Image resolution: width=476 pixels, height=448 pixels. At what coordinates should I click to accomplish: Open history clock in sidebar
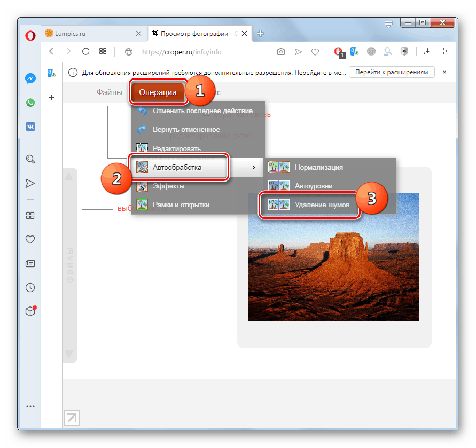[30, 287]
